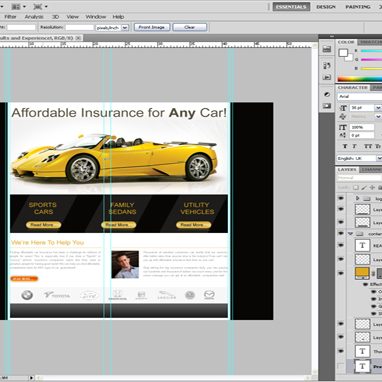Screen dimensions: 382x382
Task: Click the baseline shift icon in Character panel
Action: 343,135
